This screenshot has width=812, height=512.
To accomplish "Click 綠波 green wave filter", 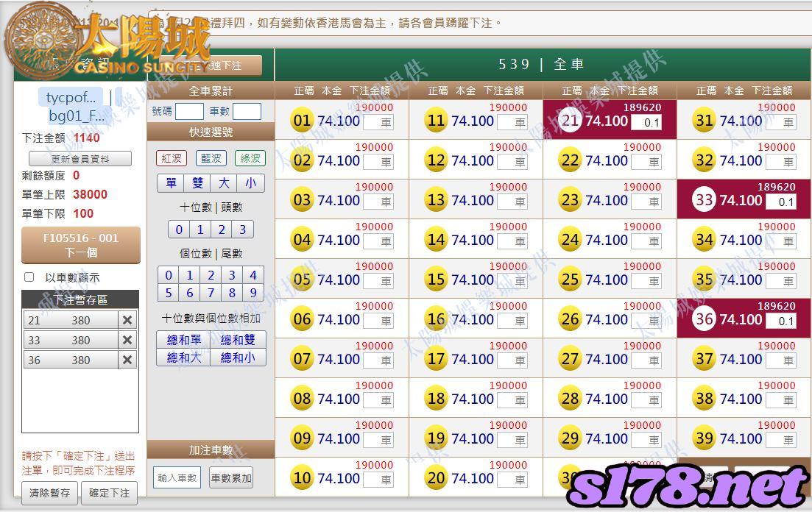I will pyautogui.click(x=250, y=158).
